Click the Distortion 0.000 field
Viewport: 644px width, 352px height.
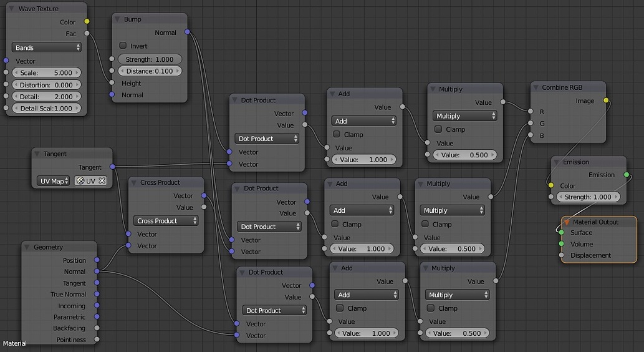pos(46,85)
